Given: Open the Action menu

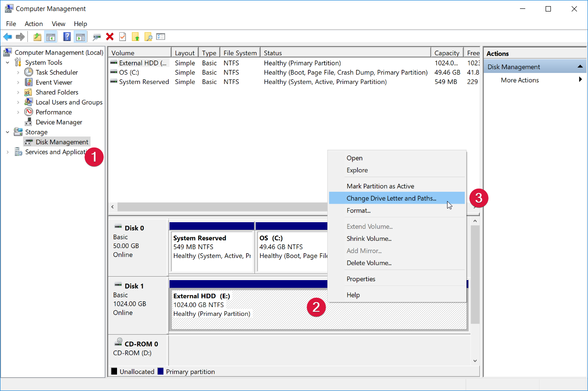Looking at the screenshot, I should coord(34,24).
